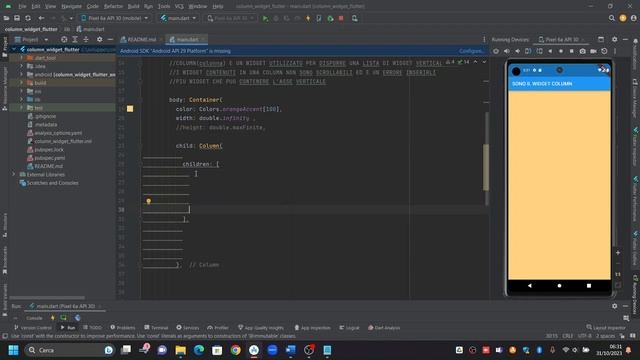
Task: Click the Collapse All icon in Project panel
Action: click(x=86, y=40)
